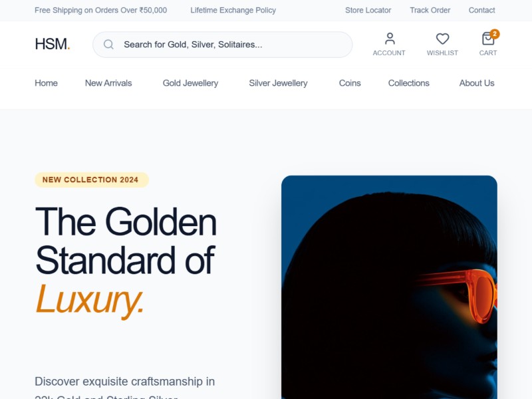532x399 pixels.
Task: Open New Arrivals menu item
Action: pos(108,83)
